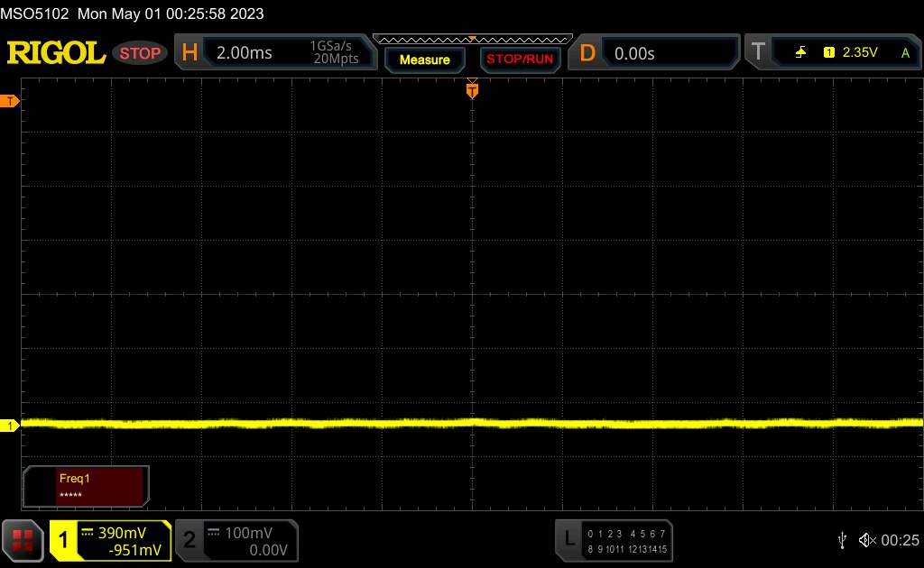This screenshot has height=568, width=924.
Task: Click the waveform memory position bar
Action: coord(473,40)
